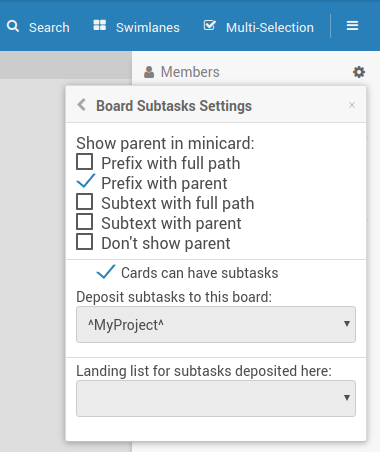Screen dimensions: 380x452
Task: Click the Members person icon
Action: coord(149,72)
